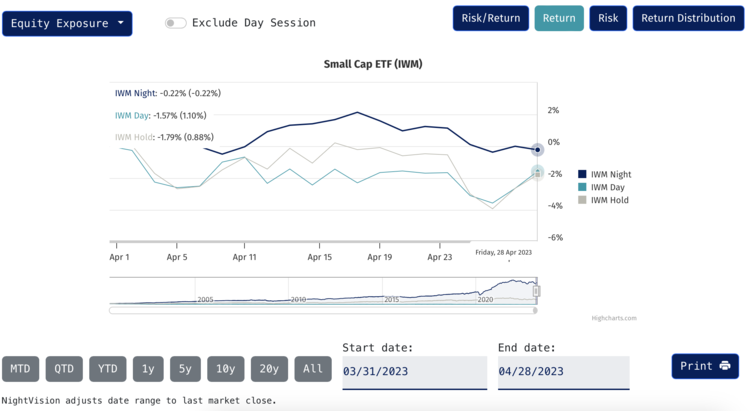Select the YTD range button
The height and width of the screenshot is (411, 750).
click(x=108, y=369)
